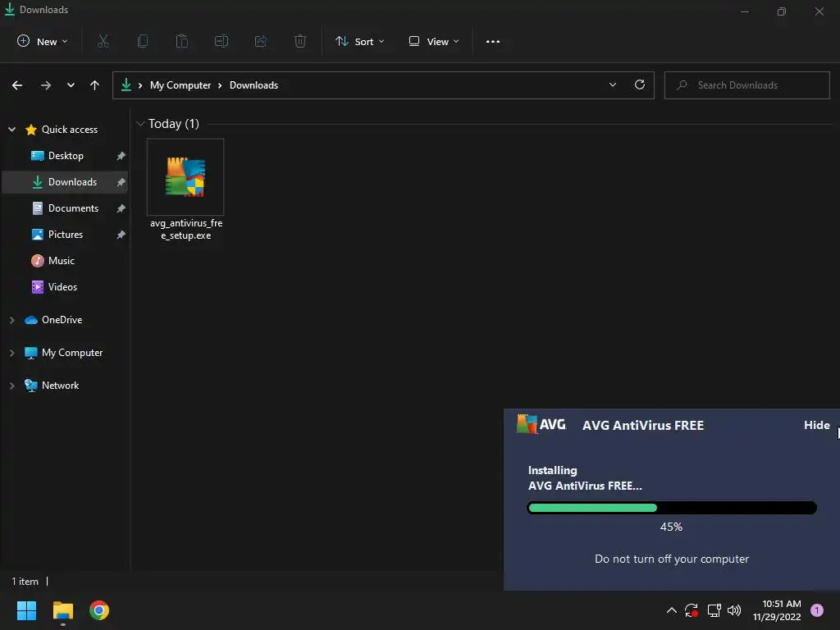The width and height of the screenshot is (840, 630).
Task: Click the AVG logo in installer
Action: pos(541,424)
